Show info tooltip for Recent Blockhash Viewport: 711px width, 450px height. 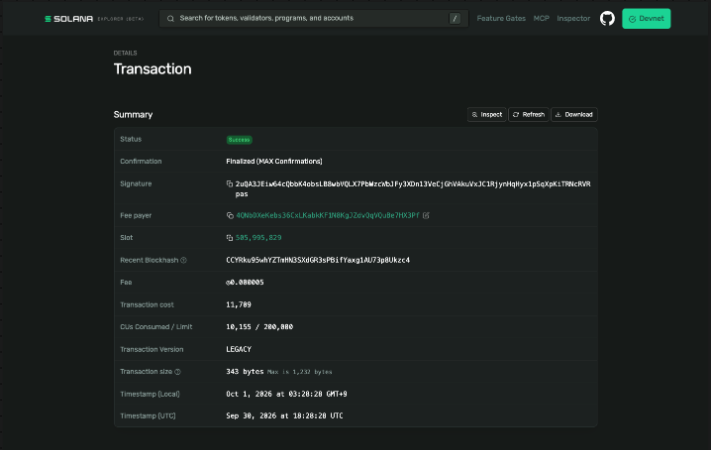(184, 260)
